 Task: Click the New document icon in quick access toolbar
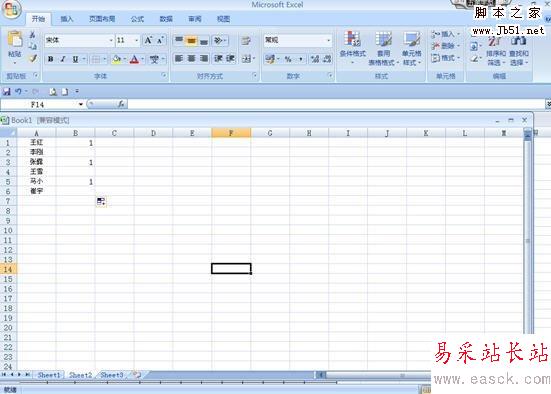click(x=65, y=92)
